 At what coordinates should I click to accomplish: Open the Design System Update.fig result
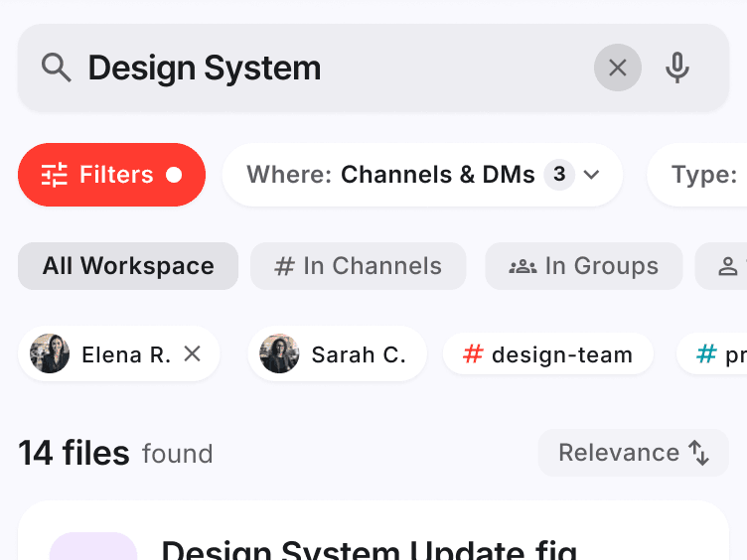pyautogui.click(x=373, y=530)
